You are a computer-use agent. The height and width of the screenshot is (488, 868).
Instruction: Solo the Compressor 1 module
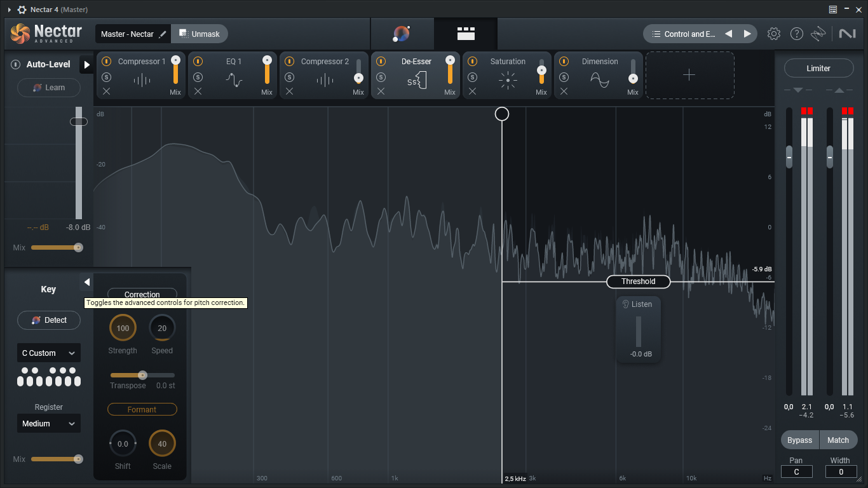click(106, 77)
